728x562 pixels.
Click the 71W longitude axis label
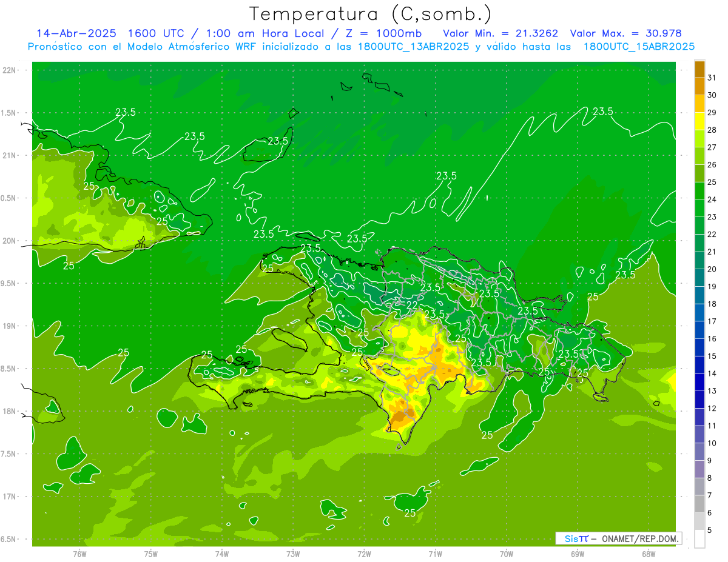pos(435,554)
